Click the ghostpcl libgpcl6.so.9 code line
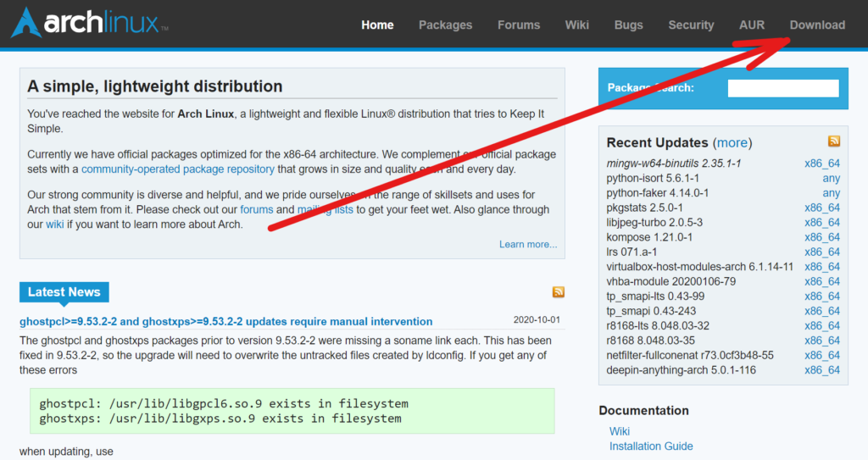 tap(224, 403)
